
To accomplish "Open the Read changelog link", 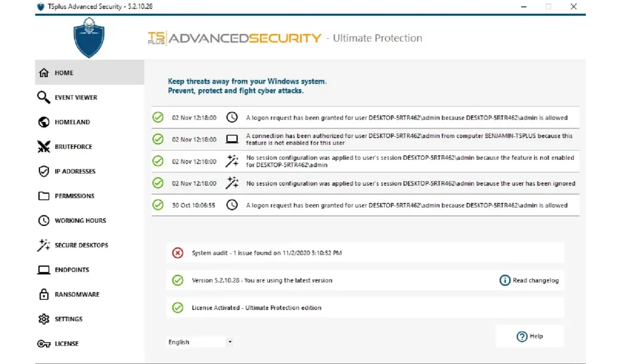I will click(529, 280).
